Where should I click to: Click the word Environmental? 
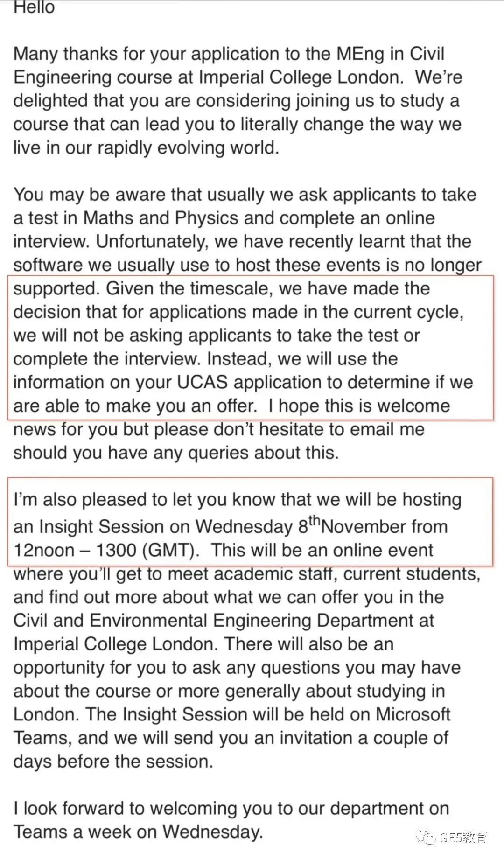[148, 621]
